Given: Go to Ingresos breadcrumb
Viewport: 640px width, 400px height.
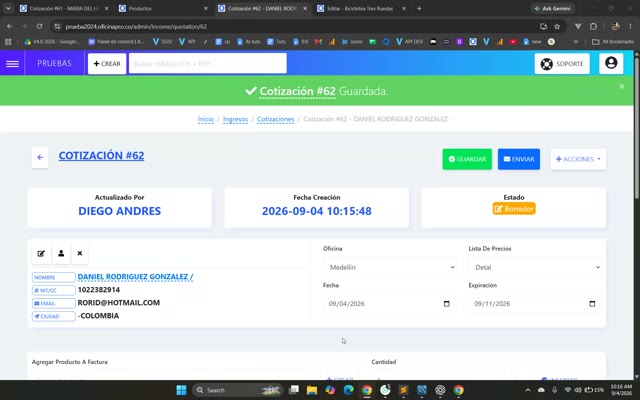Looking at the screenshot, I should click(235, 119).
